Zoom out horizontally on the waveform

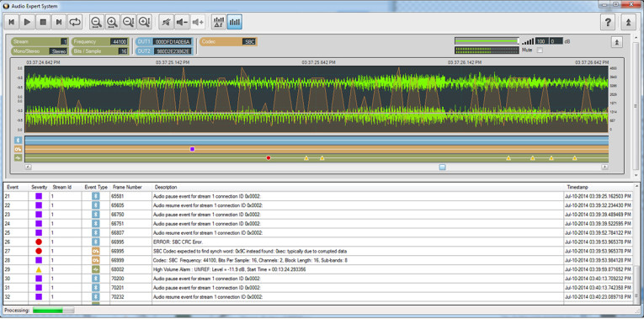[x=97, y=22]
